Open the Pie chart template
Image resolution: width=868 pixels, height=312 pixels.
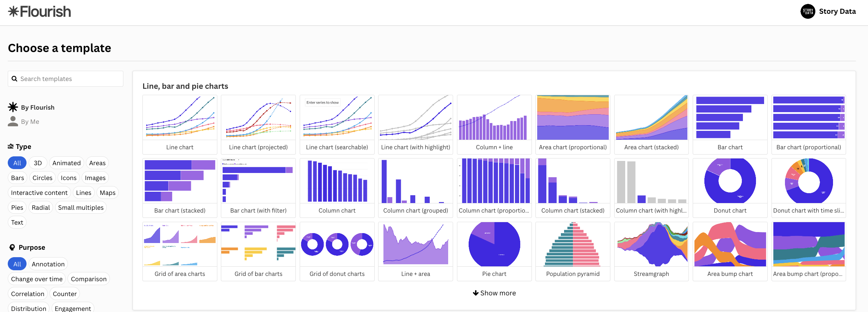tap(494, 251)
